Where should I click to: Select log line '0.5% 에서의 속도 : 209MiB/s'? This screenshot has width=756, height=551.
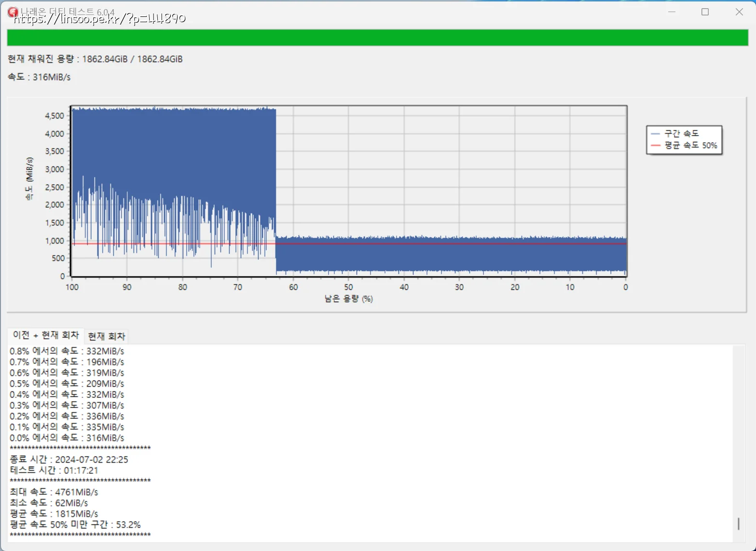point(67,384)
